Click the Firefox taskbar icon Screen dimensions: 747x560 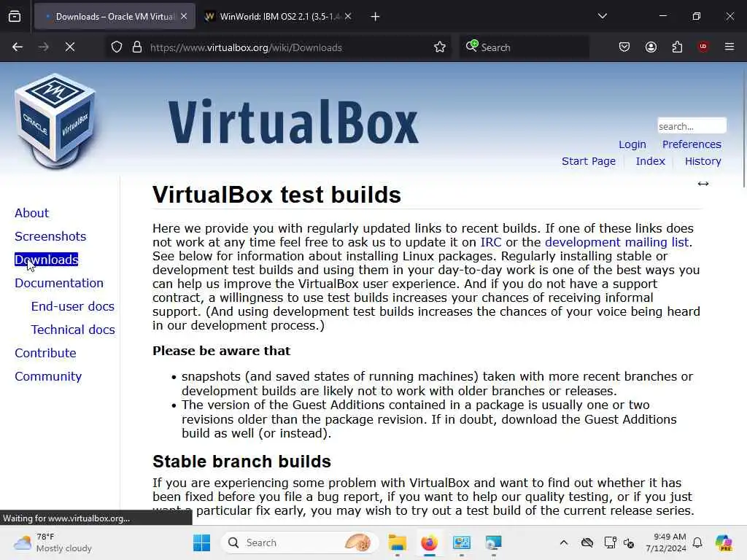(x=429, y=542)
